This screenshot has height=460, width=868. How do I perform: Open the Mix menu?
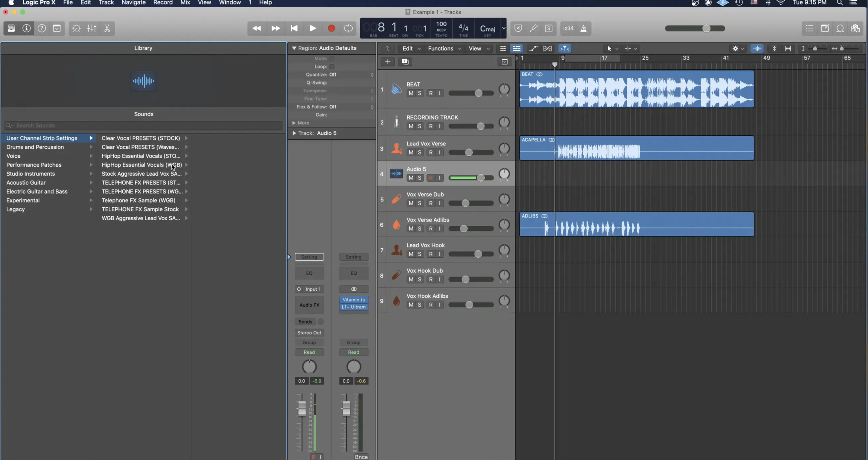tap(185, 3)
